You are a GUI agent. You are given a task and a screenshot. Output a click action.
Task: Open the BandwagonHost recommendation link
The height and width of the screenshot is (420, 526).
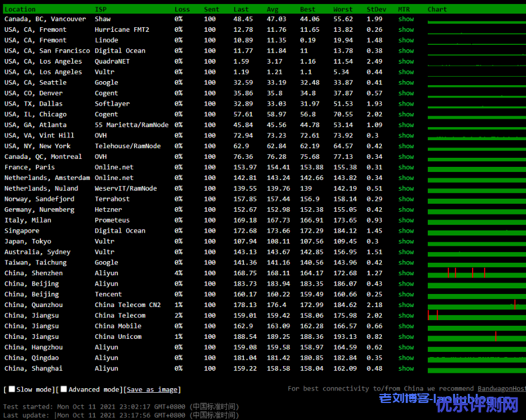coord(501,389)
